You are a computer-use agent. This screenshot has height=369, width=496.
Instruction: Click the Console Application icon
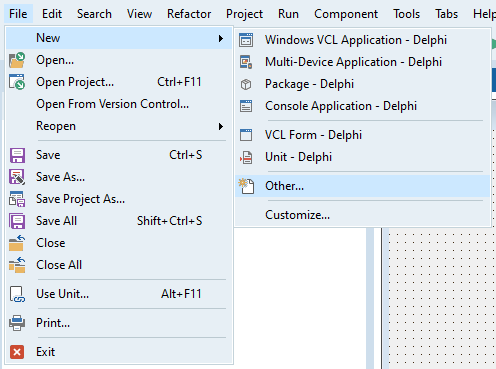click(246, 106)
